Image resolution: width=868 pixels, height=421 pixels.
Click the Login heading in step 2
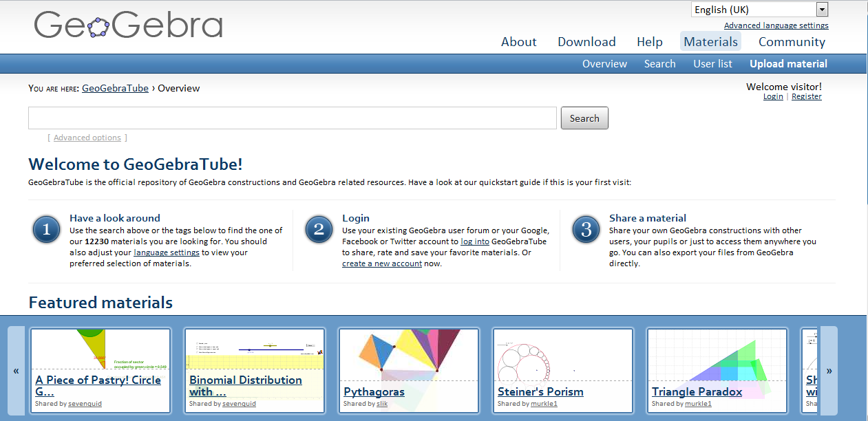pyautogui.click(x=356, y=218)
